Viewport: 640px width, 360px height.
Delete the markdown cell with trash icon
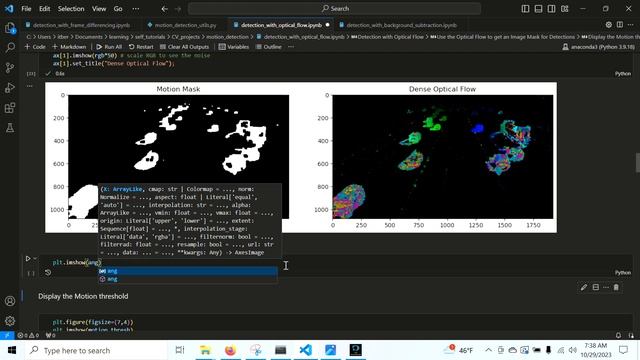pos(616,287)
